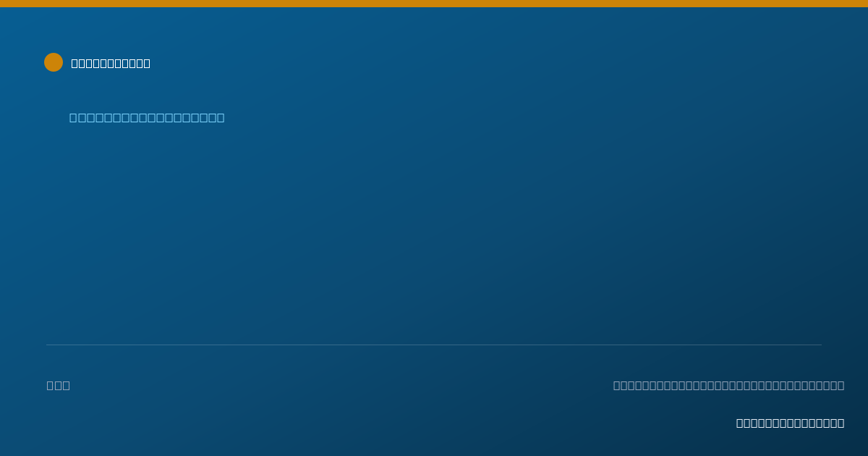Click the last character of the white header title
Viewport: 868px width, 456px height.
click(x=147, y=63)
